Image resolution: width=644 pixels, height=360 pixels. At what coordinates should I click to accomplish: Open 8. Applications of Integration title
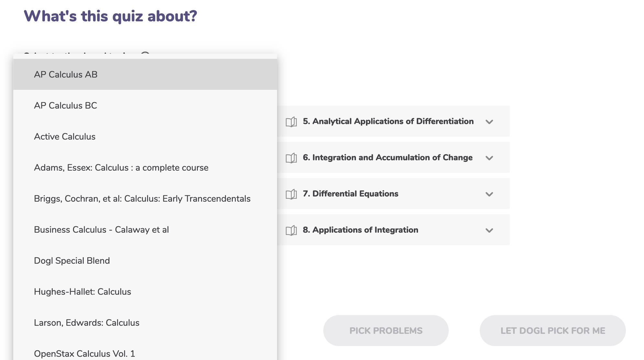click(360, 230)
